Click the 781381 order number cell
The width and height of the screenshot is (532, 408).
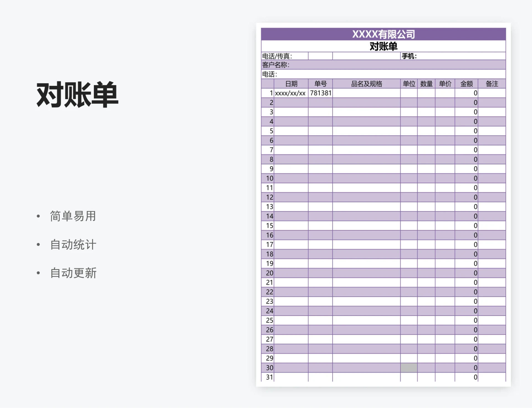320,93
